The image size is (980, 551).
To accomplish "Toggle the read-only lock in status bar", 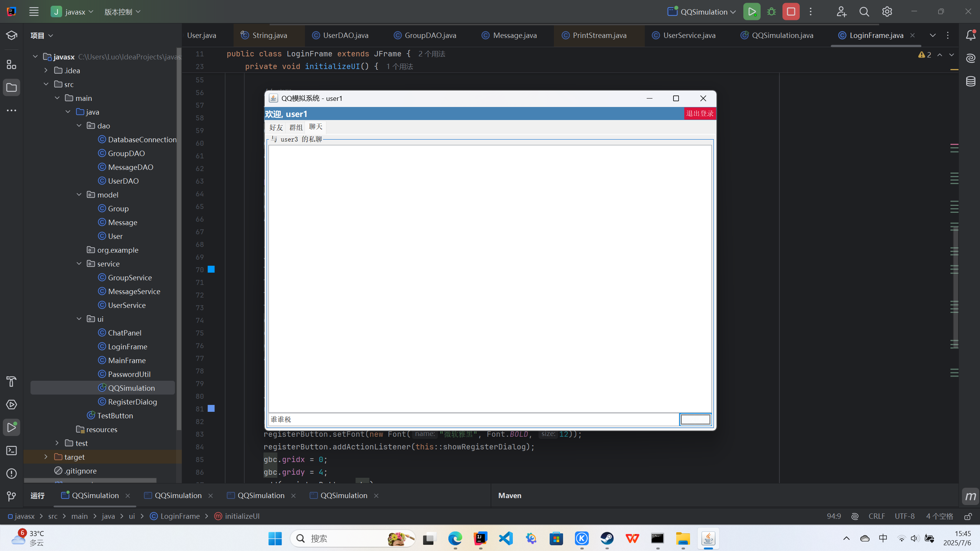I will coord(968,516).
